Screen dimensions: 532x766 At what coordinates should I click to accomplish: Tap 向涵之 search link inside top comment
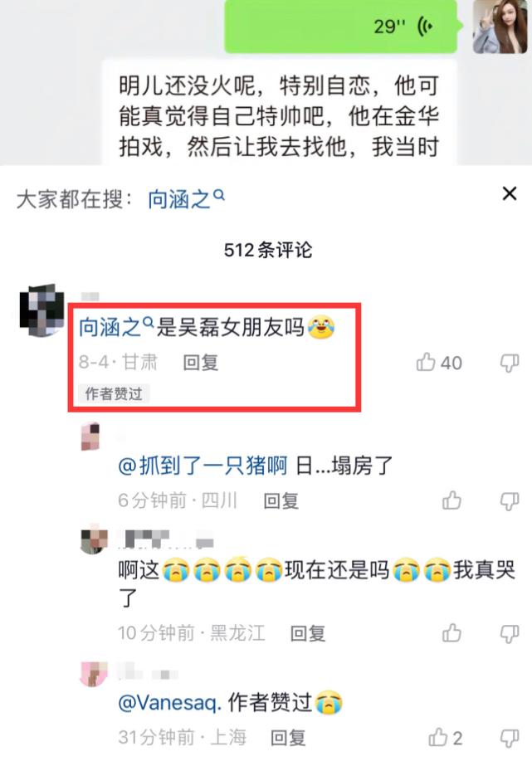coord(116,327)
